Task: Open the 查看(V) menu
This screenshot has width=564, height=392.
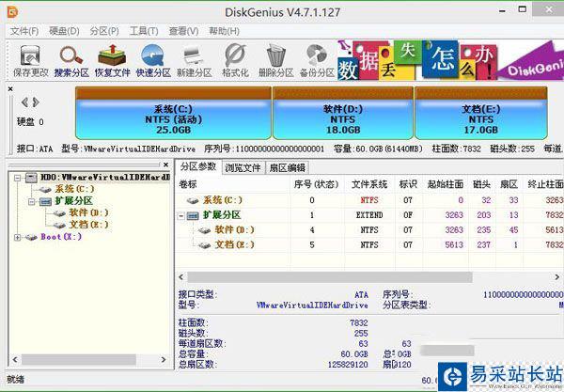Action: (x=183, y=31)
